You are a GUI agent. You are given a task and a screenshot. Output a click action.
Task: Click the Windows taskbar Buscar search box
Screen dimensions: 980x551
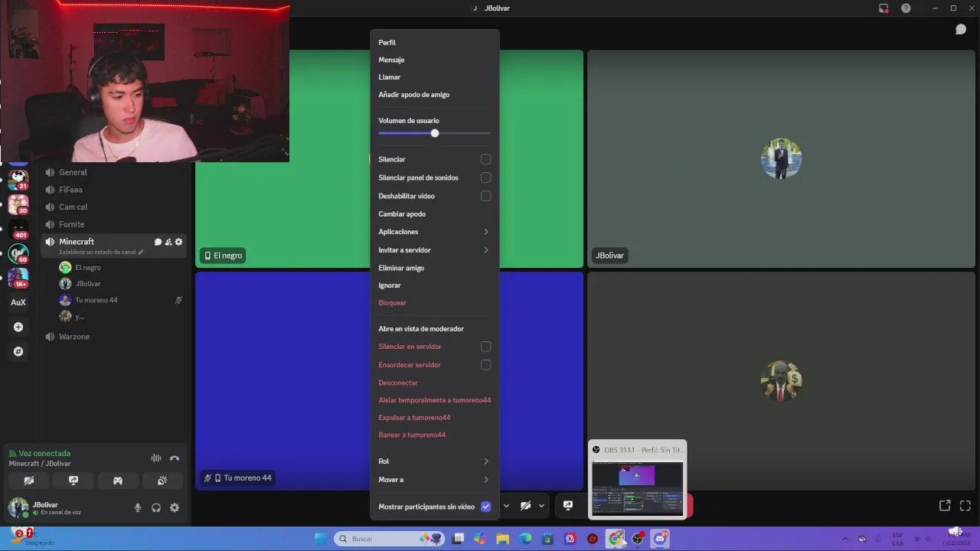(x=390, y=539)
